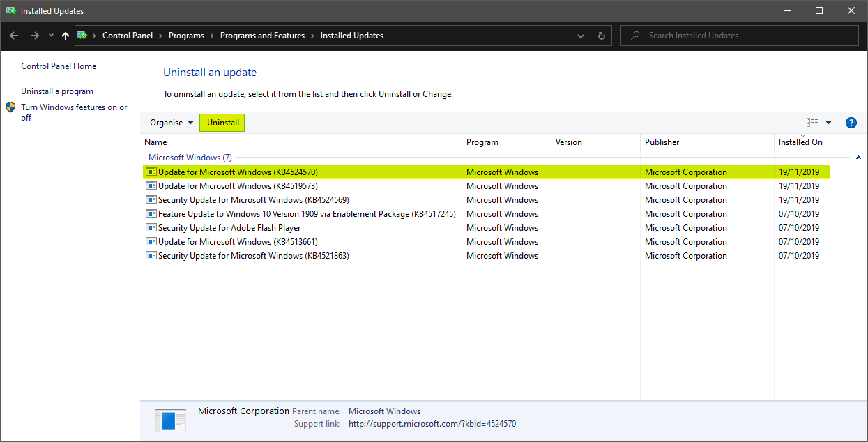
Task: Navigate to Programs and Features breadcrumb
Action: (262, 36)
